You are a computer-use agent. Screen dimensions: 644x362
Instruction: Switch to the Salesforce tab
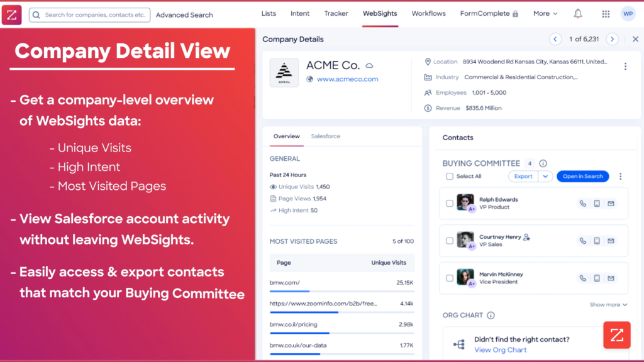[326, 136]
